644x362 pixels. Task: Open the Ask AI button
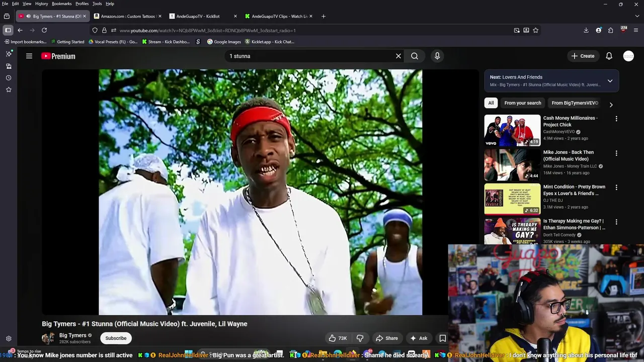tap(419, 338)
